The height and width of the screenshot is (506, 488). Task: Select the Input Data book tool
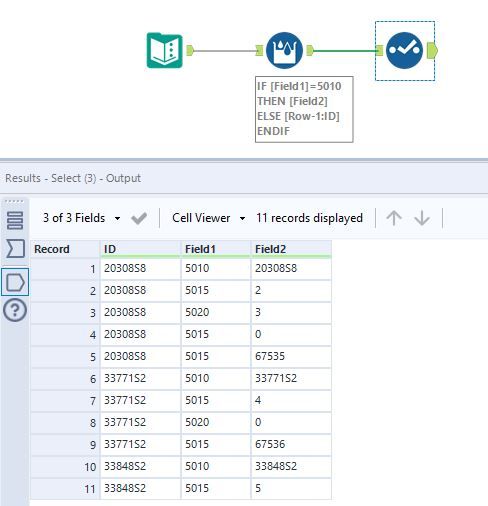coord(165,50)
